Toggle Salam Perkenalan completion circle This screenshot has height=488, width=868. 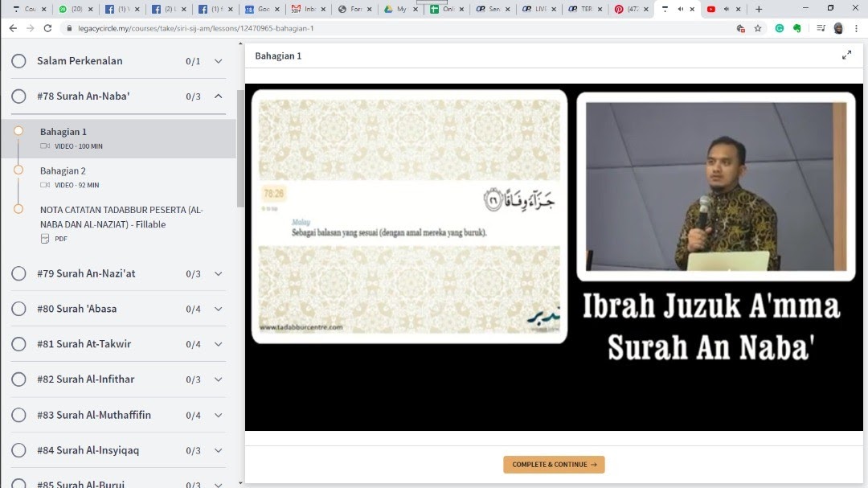tap(18, 61)
